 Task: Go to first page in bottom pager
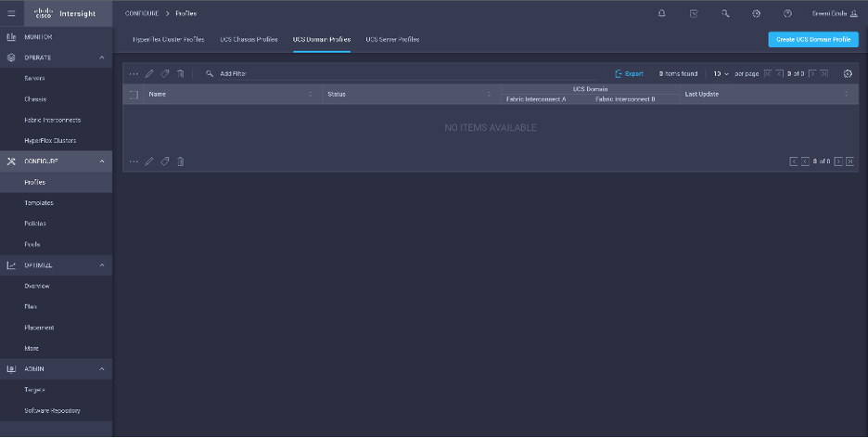click(x=793, y=161)
